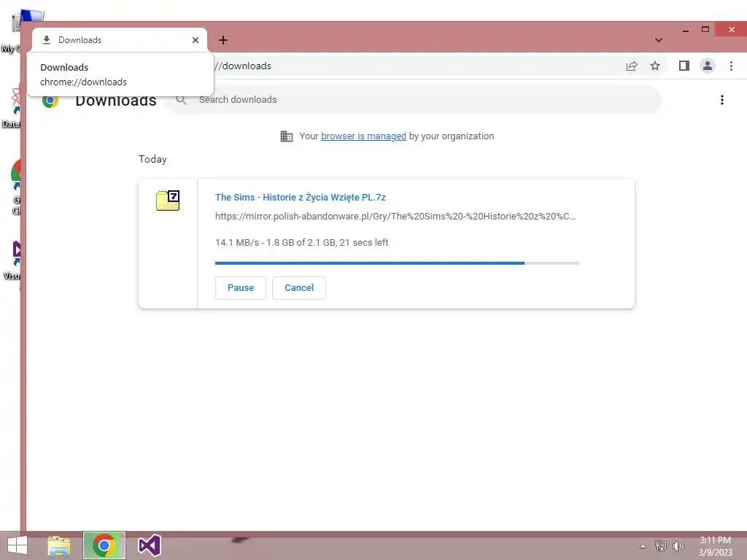Viewport: 747px width, 560px height.
Task: Open a new browser tab
Action: pyautogui.click(x=223, y=40)
